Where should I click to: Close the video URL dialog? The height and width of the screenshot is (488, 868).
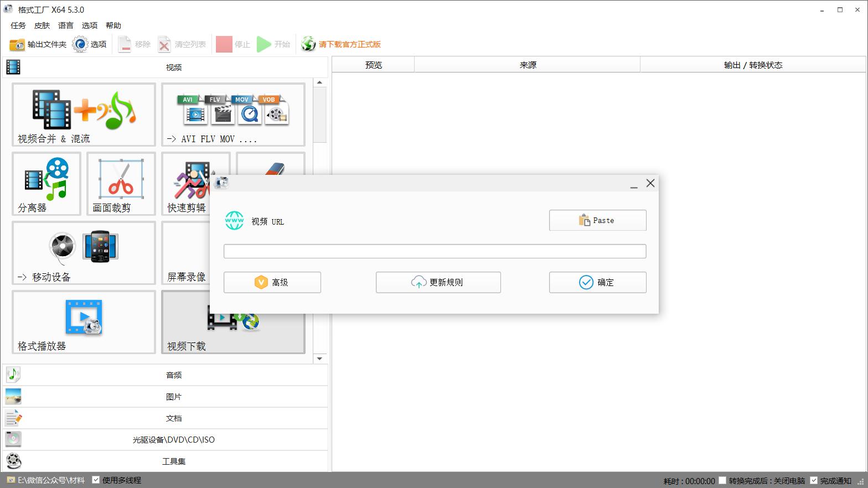650,183
